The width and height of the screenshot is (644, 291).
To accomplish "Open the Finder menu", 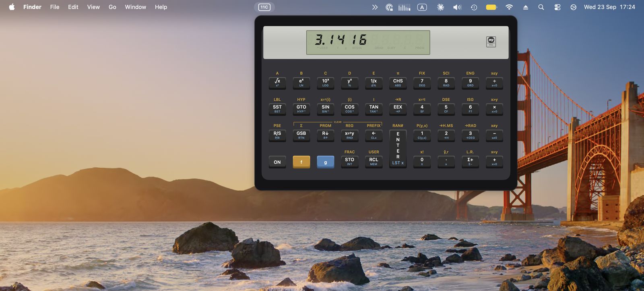I will coord(32,7).
